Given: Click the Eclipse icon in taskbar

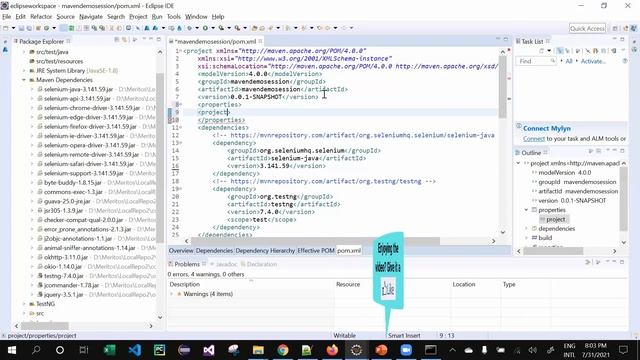Looking at the screenshot, I should point(356,350).
